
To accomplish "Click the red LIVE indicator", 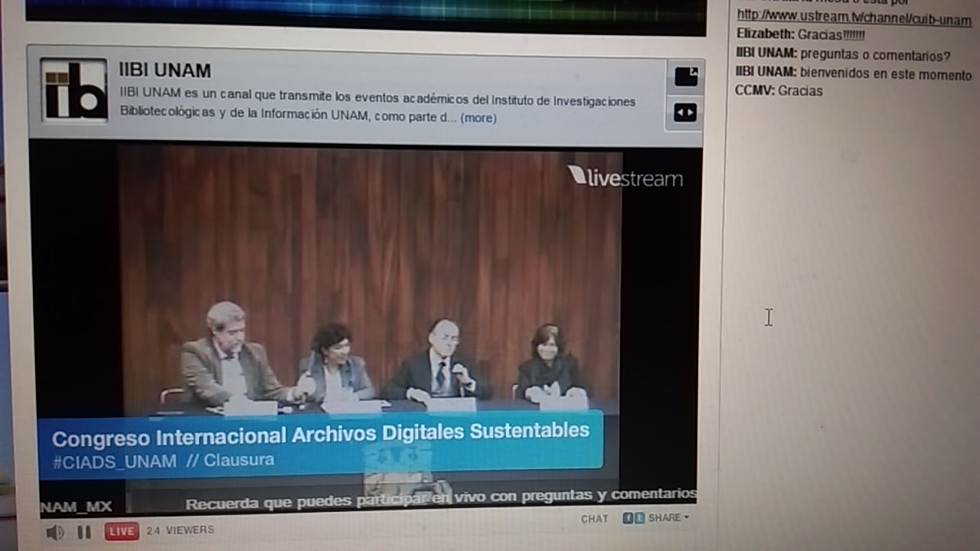I will 121,531.
